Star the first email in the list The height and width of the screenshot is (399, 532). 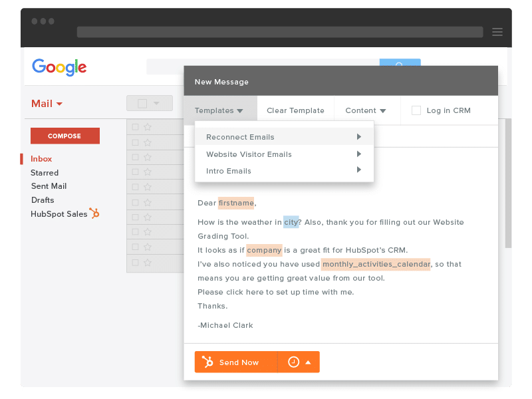tap(148, 127)
